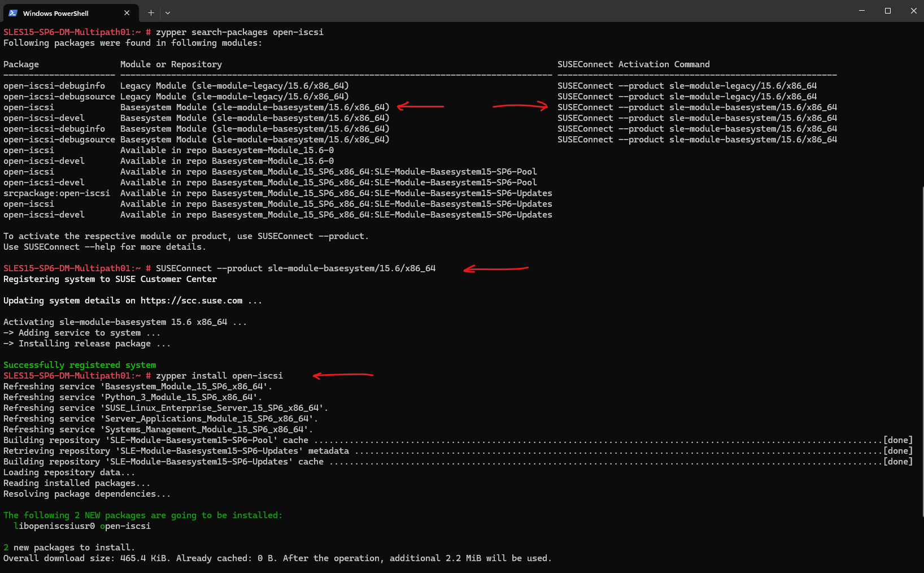Click the 'Module or Repository' column header

(x=171, y=64)
